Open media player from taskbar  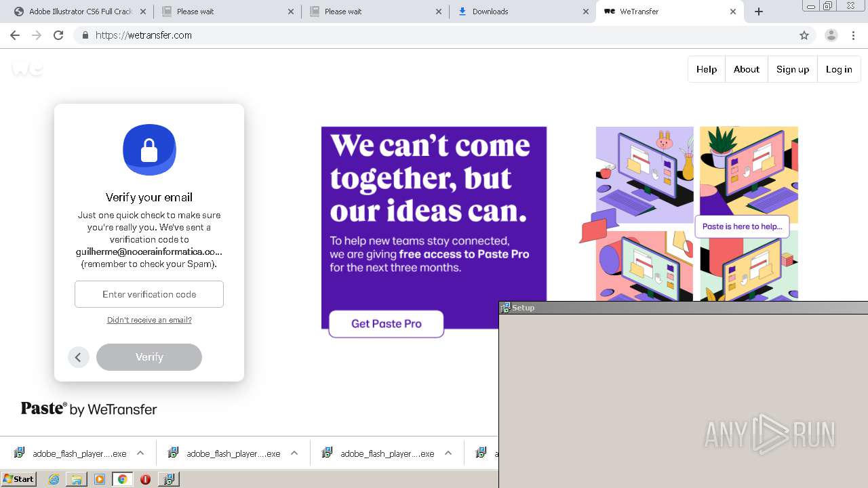coord(100,479)
